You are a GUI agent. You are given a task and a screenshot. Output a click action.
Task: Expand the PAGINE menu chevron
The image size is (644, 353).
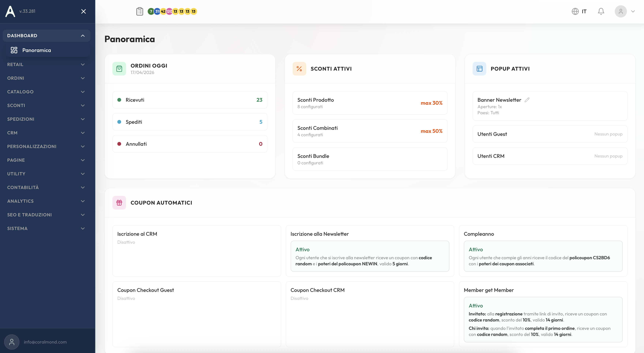83,160
